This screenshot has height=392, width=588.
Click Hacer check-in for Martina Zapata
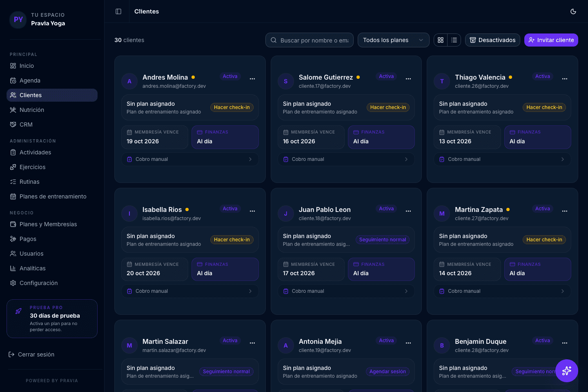tap(544, 240)
